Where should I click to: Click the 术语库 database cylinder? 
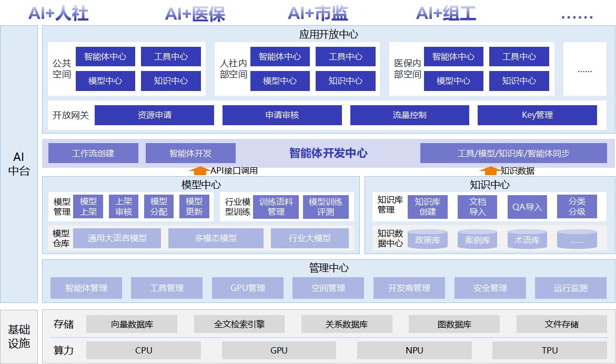527,239
